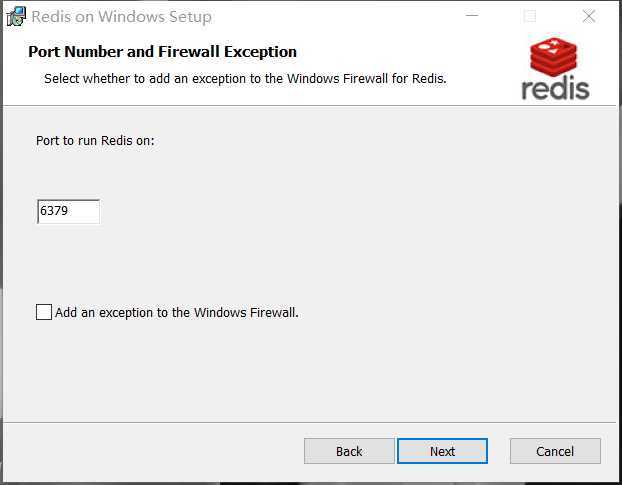Close the Redis on Windows Setup dialog
The width and height of the screenshot is (622, 485).
(x=589, y=16)
